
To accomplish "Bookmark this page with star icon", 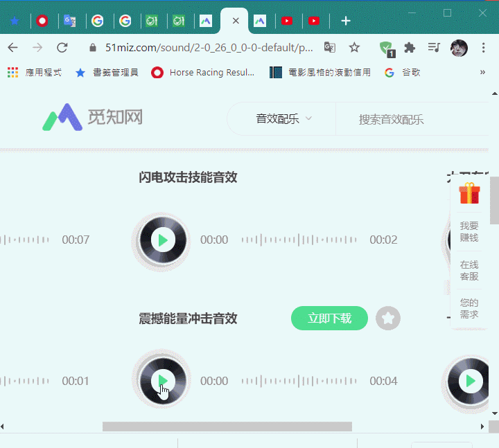I will click(354, 48).
